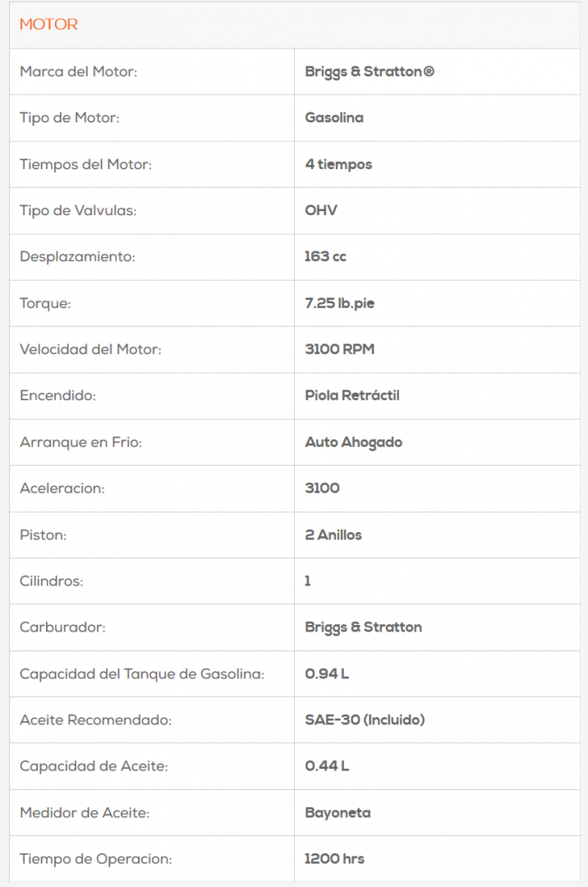Click the 'Aceleracion:' label
The height and width of the screenshot is (887, 588).
[62, 488]
